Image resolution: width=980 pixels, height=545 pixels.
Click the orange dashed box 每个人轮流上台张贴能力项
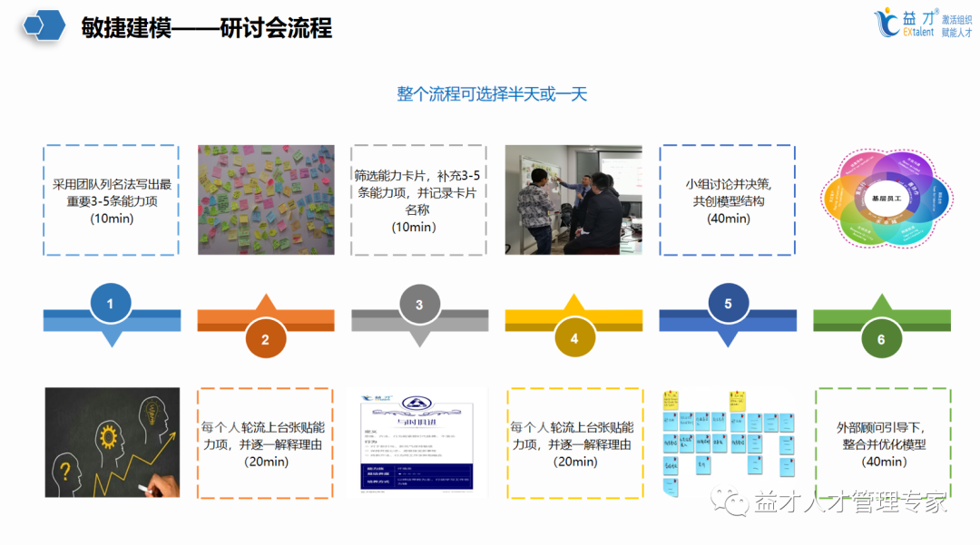pyautogui.click(x=265, y=443)
